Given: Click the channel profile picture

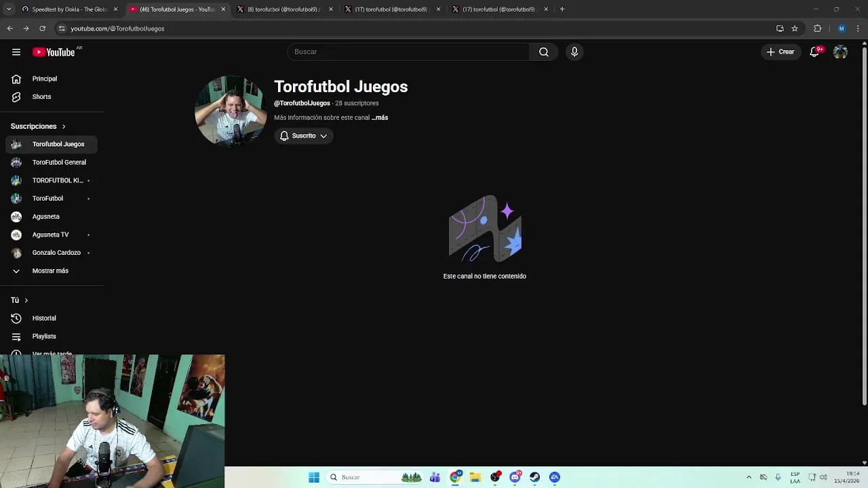Looking at the screenshot, I should (x=231, y=111).
